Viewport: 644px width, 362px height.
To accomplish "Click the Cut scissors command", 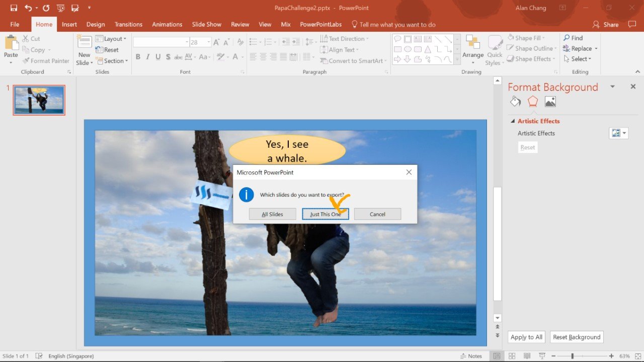I will (x=31, y=39).
